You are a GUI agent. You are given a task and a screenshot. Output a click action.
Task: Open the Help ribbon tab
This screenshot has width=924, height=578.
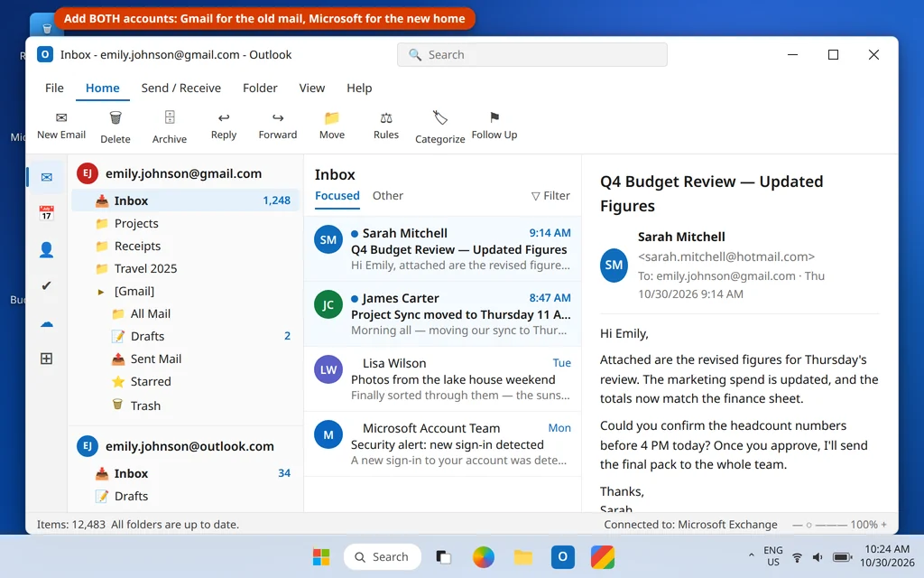[x=359, y=88]
